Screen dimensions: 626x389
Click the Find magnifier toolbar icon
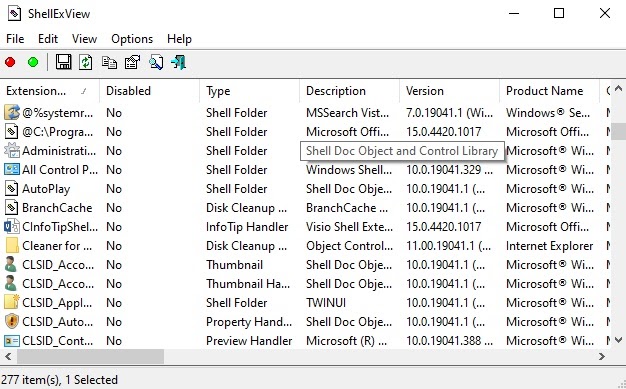[x=156, y=62]
